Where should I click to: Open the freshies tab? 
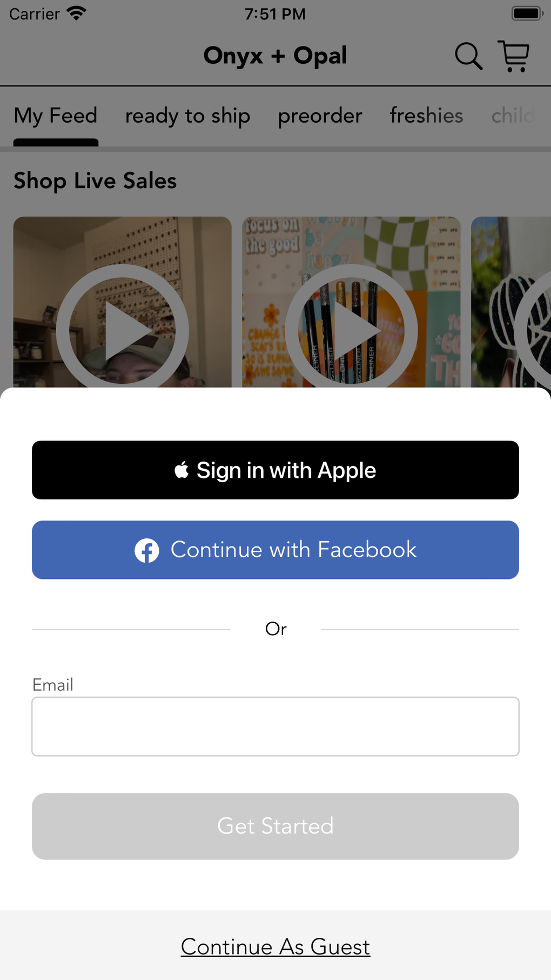click(x=426, y=116)
